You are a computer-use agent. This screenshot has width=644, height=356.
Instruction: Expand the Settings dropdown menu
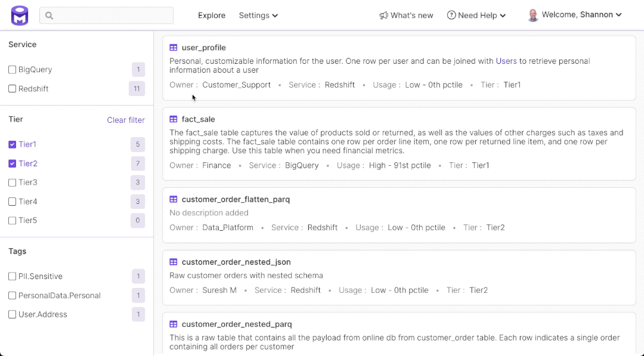258,16
